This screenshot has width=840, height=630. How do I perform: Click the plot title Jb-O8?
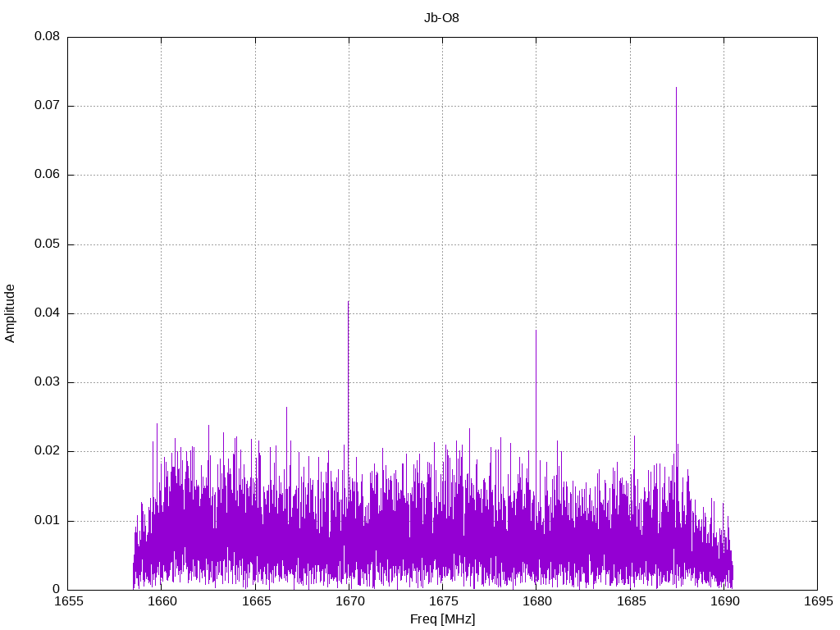[x=442, y=17]
